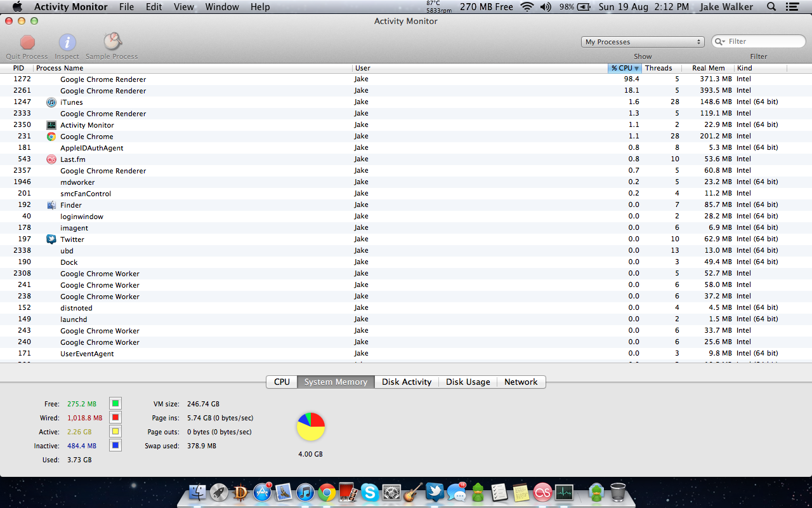The image size is (812, 508).
Task: Open the File menu
Action: 127,7
